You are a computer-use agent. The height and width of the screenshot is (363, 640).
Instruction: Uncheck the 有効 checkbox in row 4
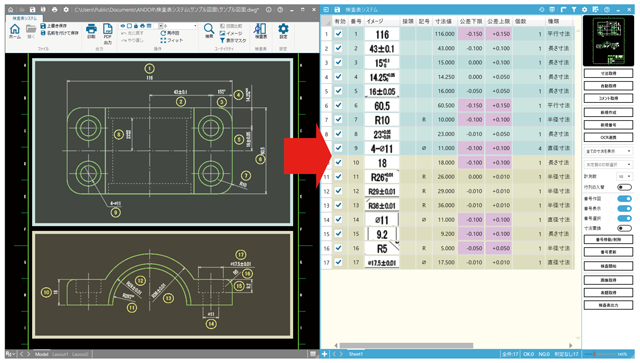pyautogui.click(x=338, y=77)
